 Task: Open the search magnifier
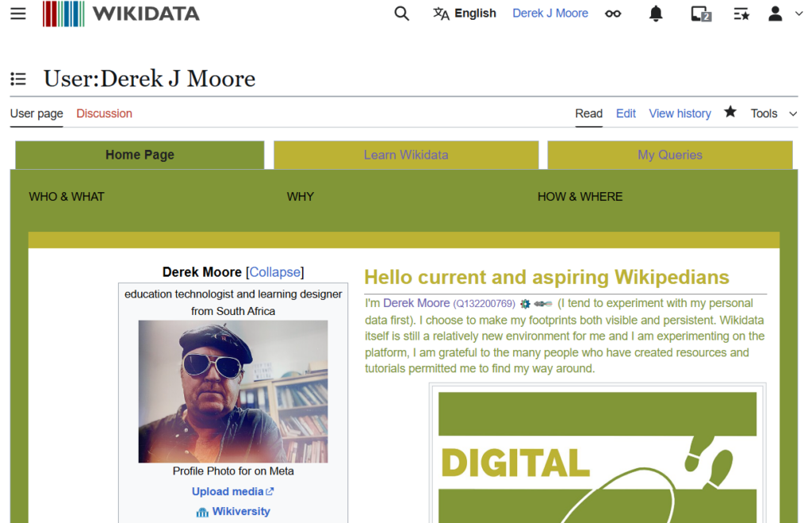(401, 13)
